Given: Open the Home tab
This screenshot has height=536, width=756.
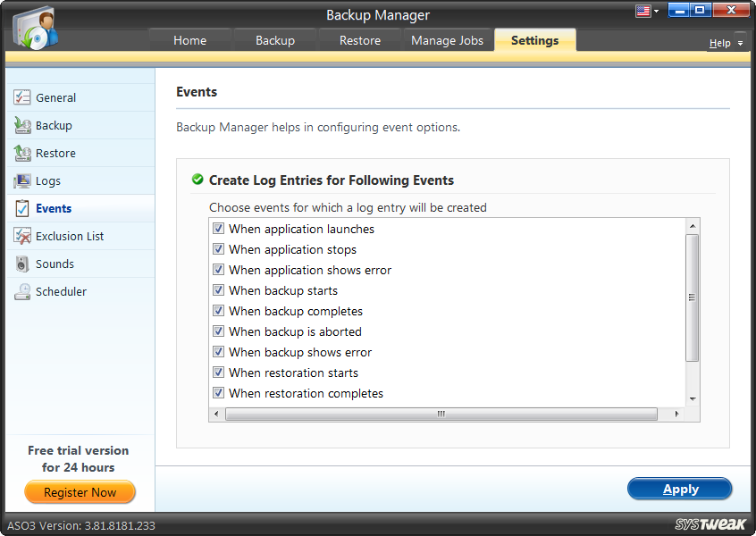Looking at the screenshot, I should (x=189, y=40).
